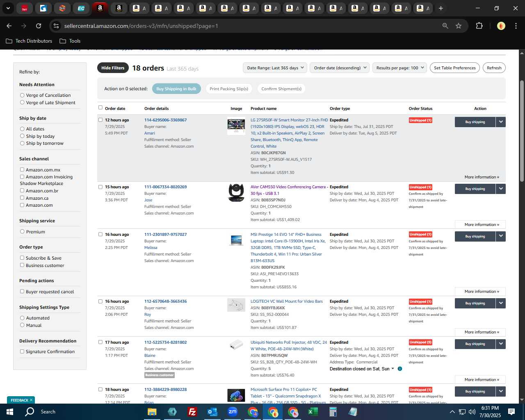Expand Buy shipping arrow for AVer CAM550 order

(501, 189)
